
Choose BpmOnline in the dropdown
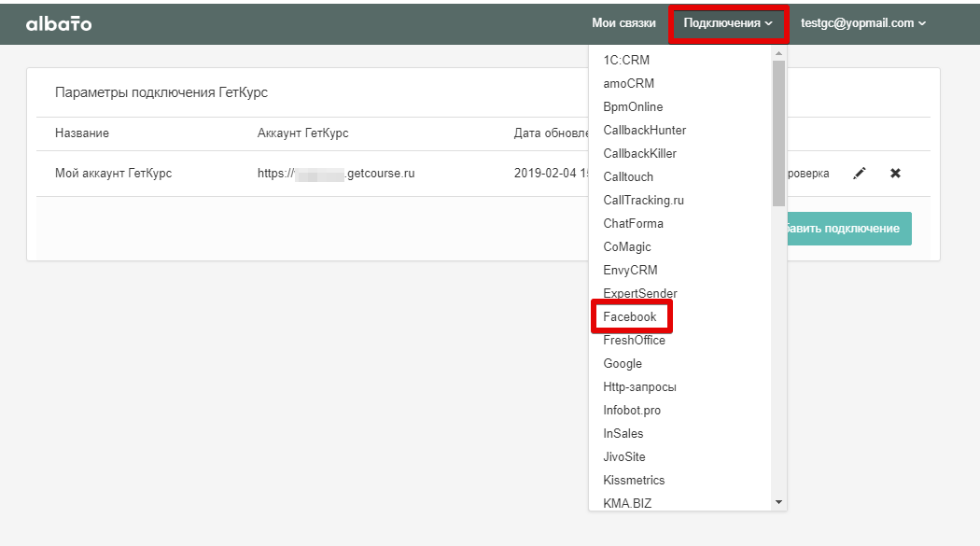click(x=633, y=106)
